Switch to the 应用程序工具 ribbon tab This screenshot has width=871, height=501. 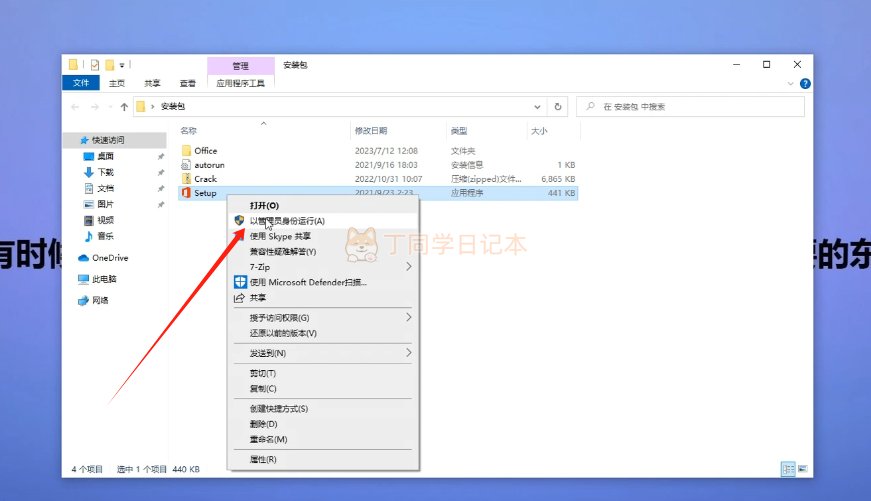coord(240,83)
